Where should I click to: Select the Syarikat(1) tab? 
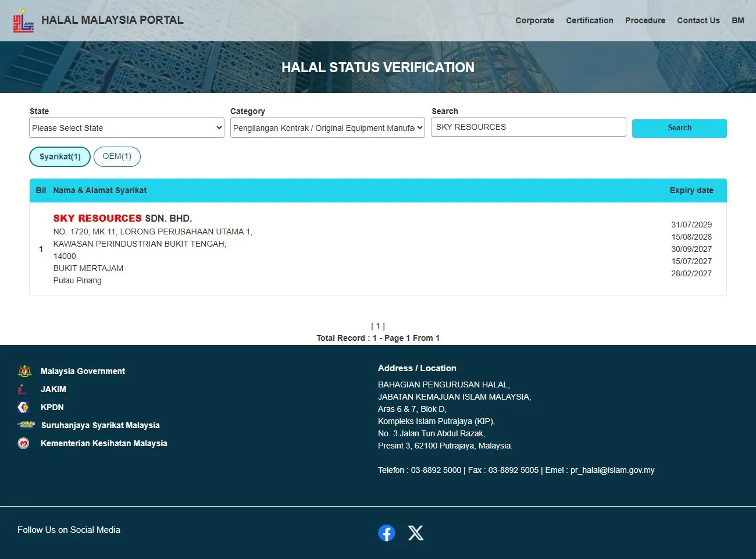[60, 156]
